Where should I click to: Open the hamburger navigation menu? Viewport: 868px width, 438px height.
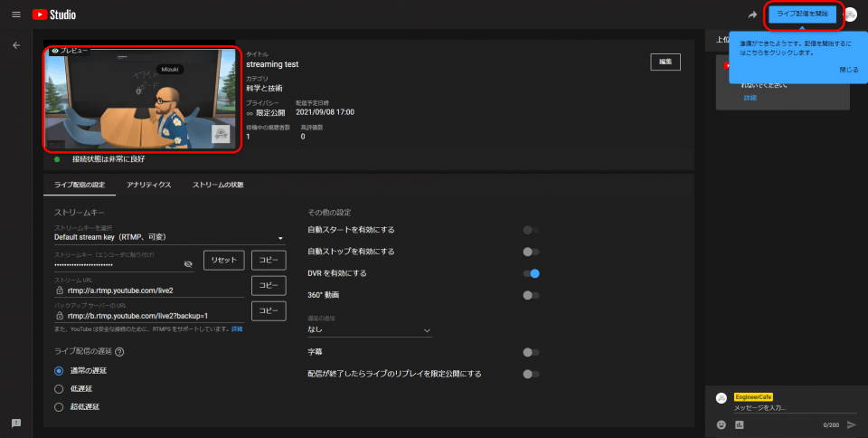(x=15, y=14)
